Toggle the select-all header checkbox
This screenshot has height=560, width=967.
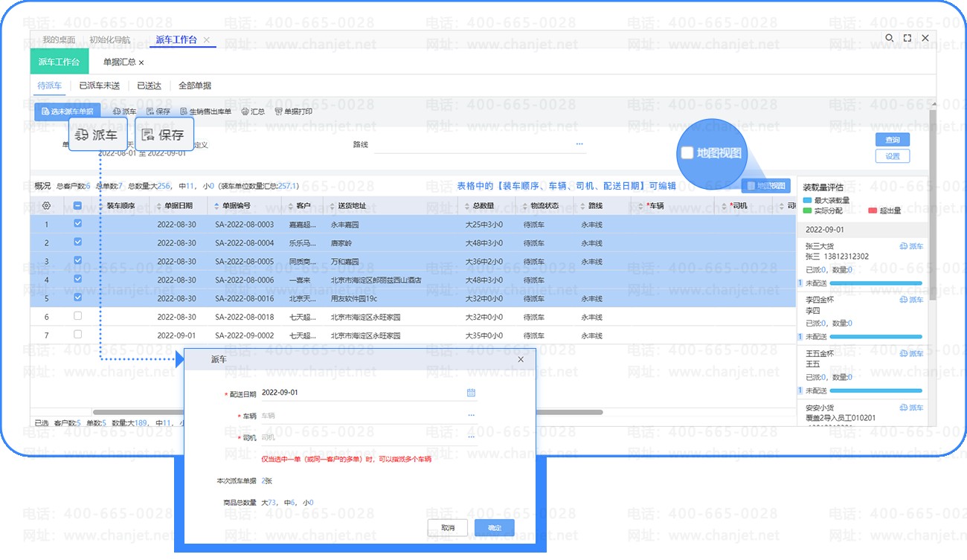point(78,206)
